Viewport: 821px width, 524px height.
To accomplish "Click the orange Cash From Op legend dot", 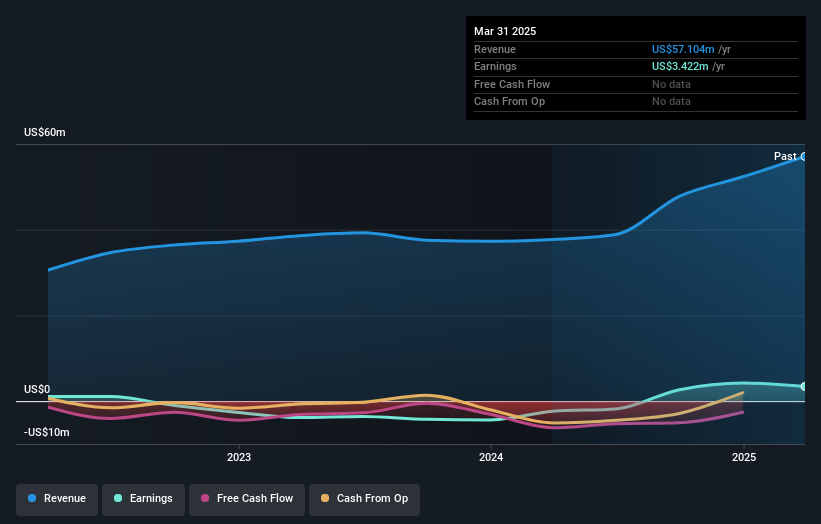I will tap(325, 498).
